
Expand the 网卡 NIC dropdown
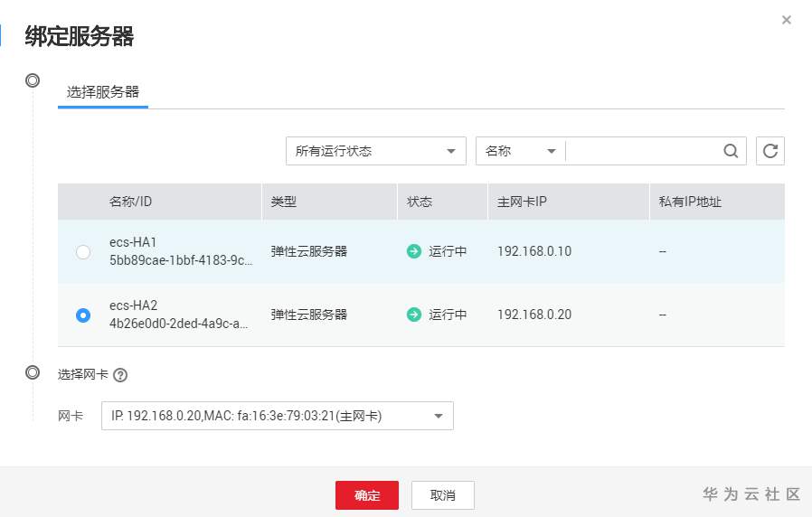click(278, 416)
